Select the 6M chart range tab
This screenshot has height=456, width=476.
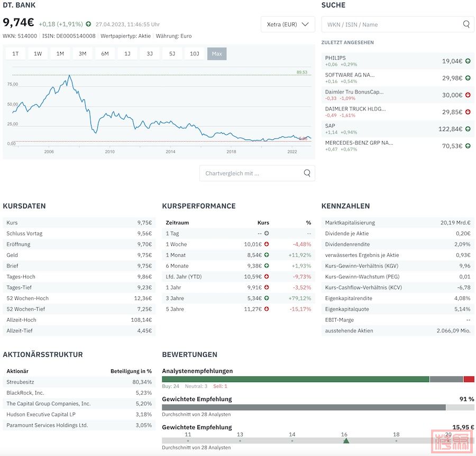coord(105,54)
